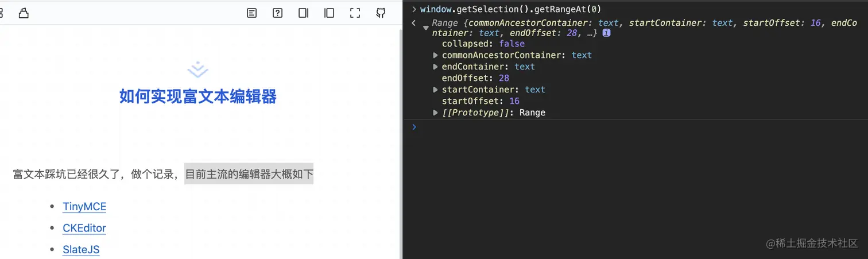868x259 pixels.
Task: Click the Range object info badge
Action: [606, 33]
